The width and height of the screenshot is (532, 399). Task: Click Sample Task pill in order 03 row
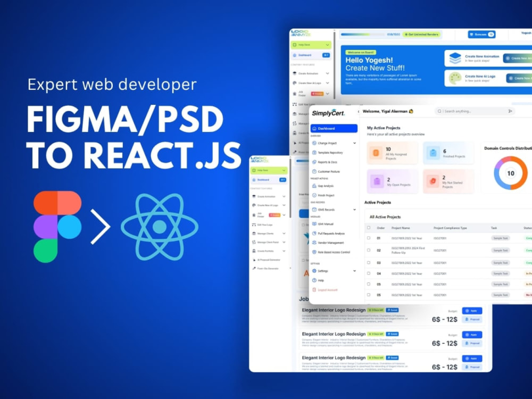pyautogui.click(x=501, y=263)
